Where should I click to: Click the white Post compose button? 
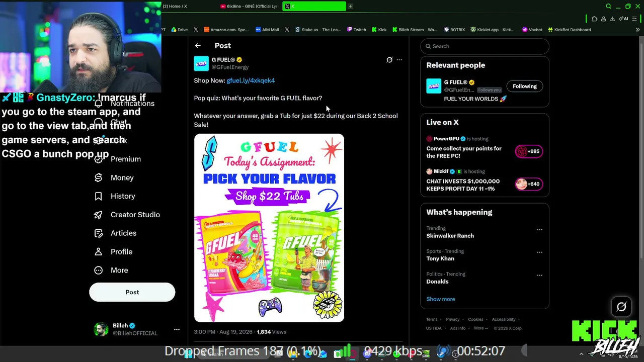(132, 292)
